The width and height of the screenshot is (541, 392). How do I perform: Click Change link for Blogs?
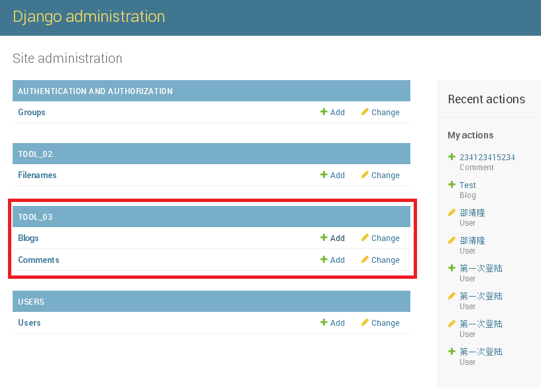(385, 238)
